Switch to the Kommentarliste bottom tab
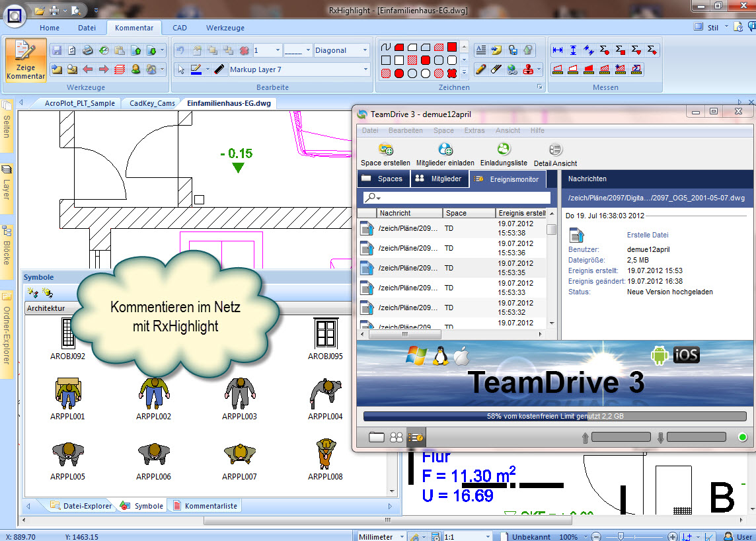This screenshot has height=541, width=756. (205, 506)
